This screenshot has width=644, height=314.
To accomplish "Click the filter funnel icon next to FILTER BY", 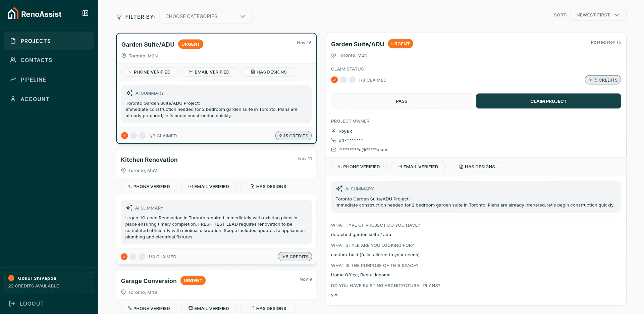I will click(x=119, y=17).
